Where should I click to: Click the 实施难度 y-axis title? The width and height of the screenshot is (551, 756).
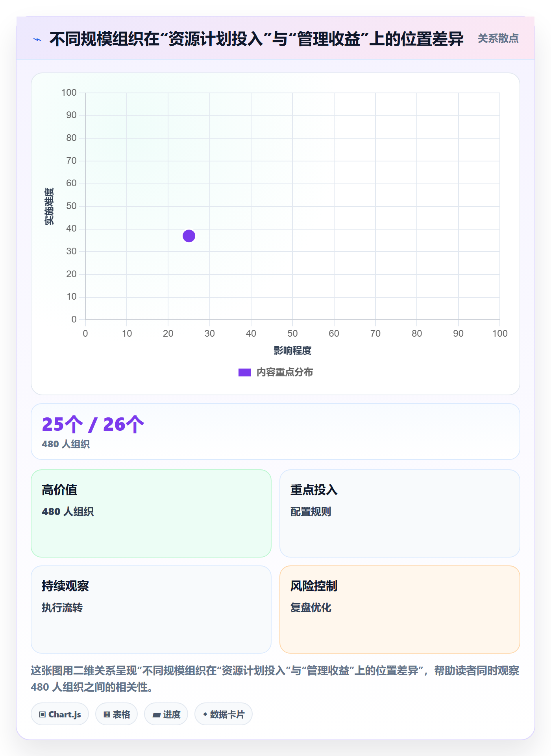coord(49,206)
